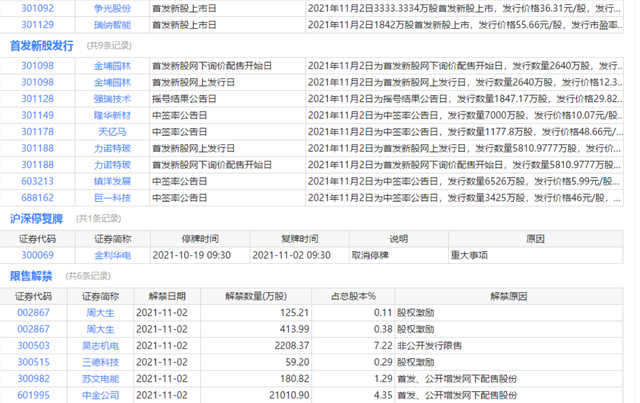The image size is (640, 403).
Task: Open code 002867 in the 413.99 row
Action: [33, 329]
